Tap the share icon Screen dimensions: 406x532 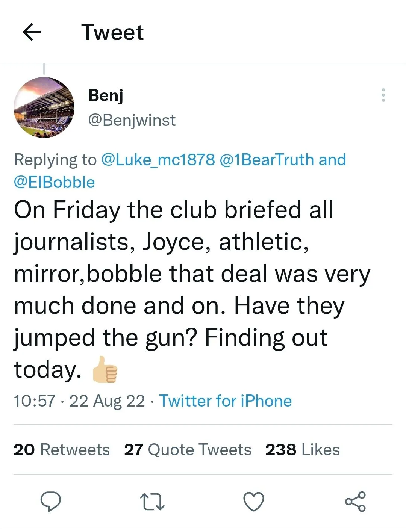(355, 502)
